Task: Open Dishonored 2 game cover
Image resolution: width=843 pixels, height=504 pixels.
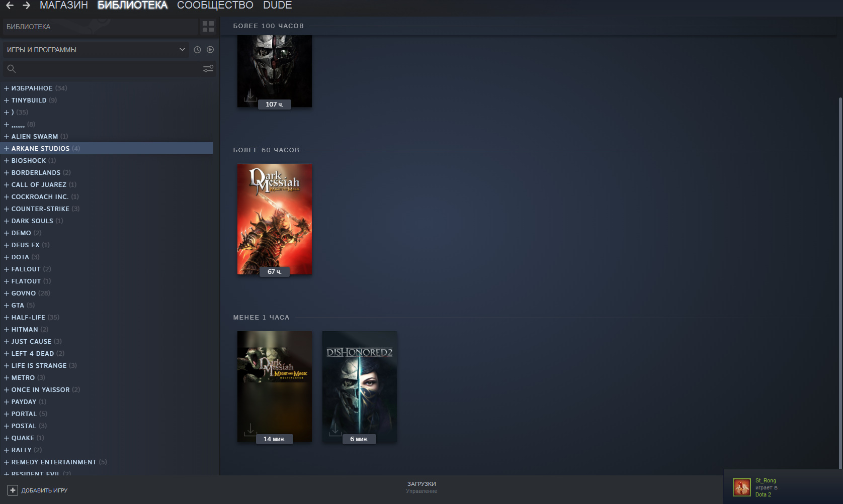Action: coord(360,386)
